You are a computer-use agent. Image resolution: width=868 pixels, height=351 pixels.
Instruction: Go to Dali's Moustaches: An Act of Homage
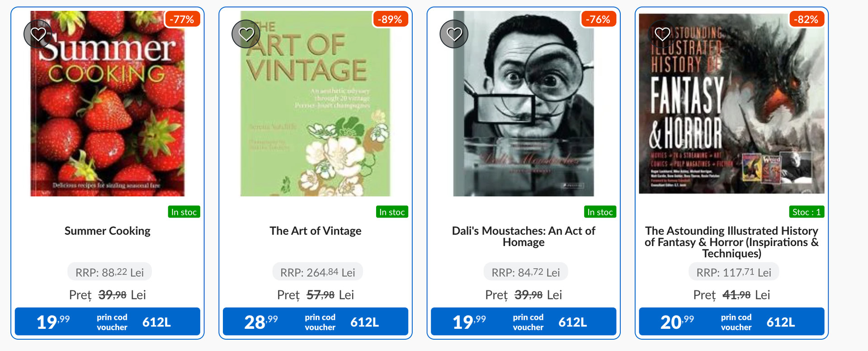tap(524, 237)
